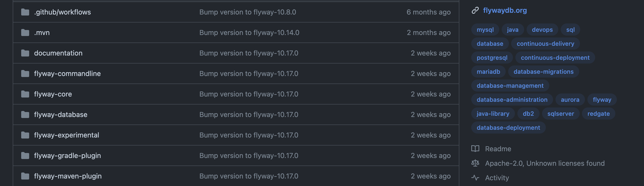Select the continuous-delivery topic tag
644x186 pixels.
[545, 43]
